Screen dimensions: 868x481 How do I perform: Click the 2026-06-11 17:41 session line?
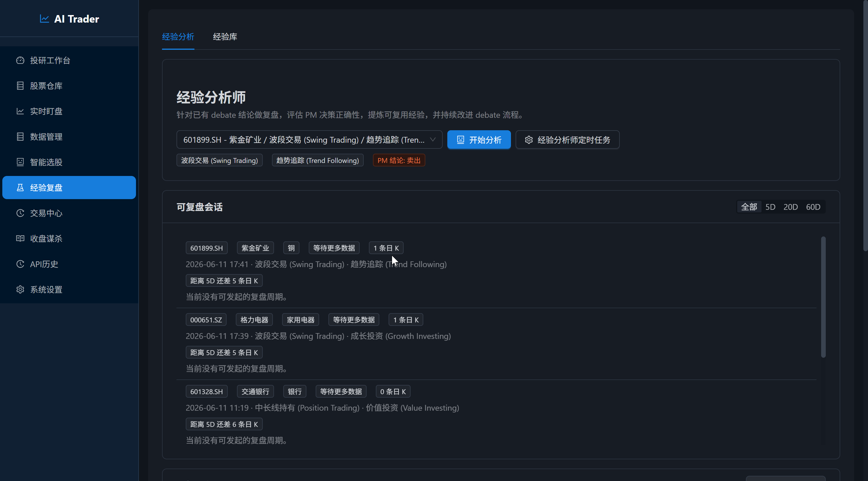[316, 264]
